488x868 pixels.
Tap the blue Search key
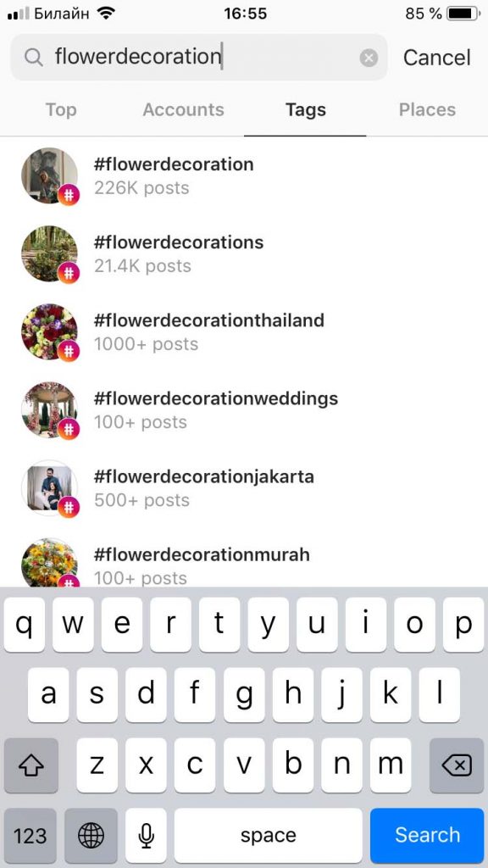point(427,835)
